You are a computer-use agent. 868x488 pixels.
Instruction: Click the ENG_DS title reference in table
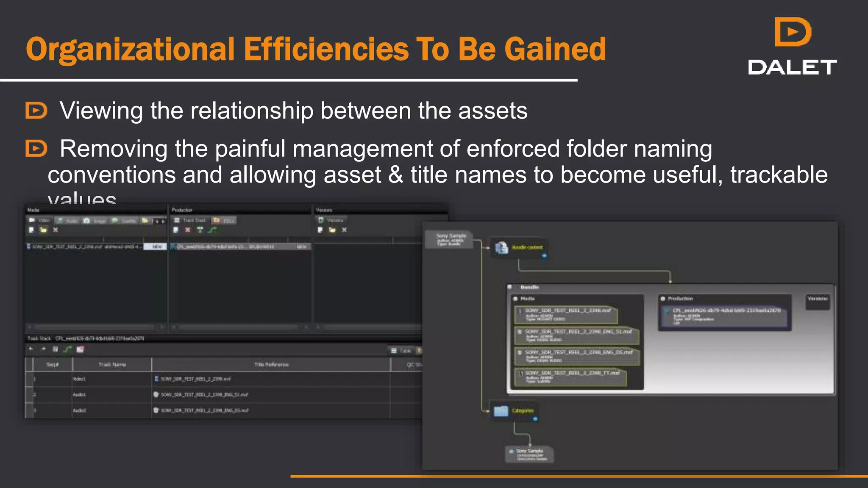pyautogui.click(x=204, y=410)
